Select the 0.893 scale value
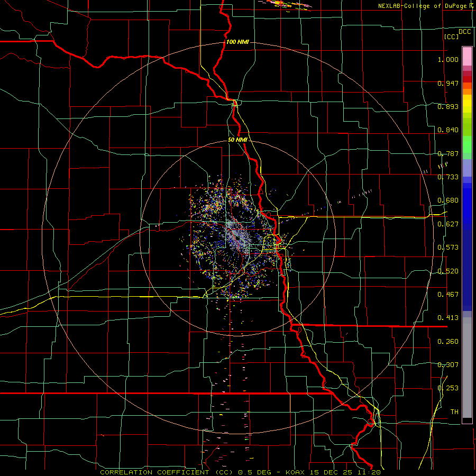 click(x=448, y=106)
